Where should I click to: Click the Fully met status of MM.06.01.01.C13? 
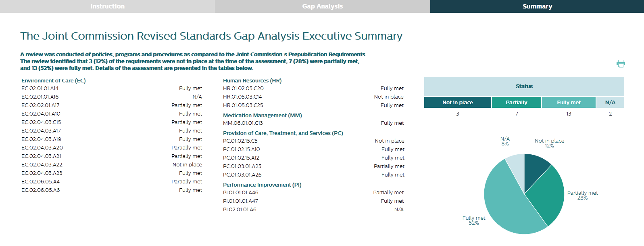tap(392, 123)
